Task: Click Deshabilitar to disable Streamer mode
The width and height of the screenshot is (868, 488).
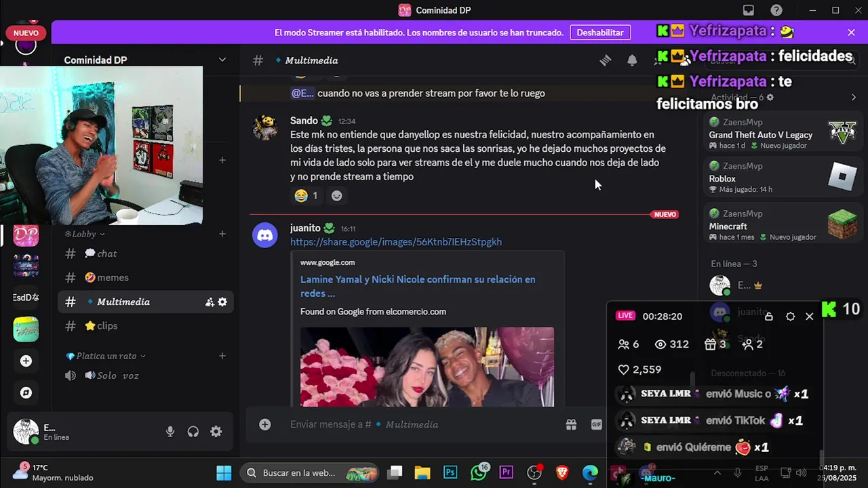Action: pos(600,33)
